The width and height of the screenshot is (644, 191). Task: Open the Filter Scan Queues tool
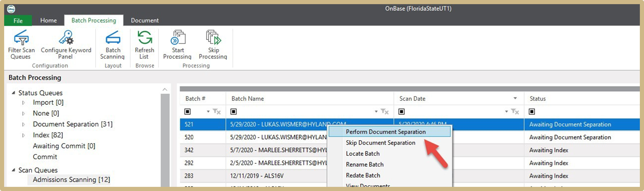[21, 45]
